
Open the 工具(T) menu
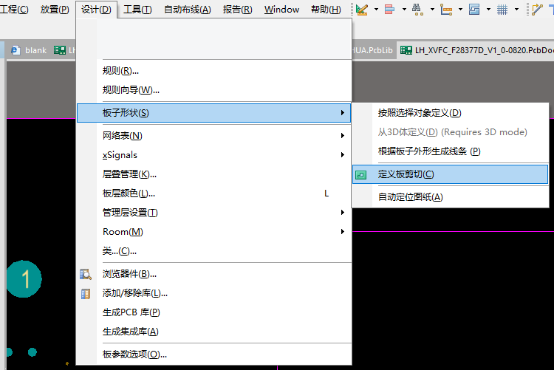137,10
